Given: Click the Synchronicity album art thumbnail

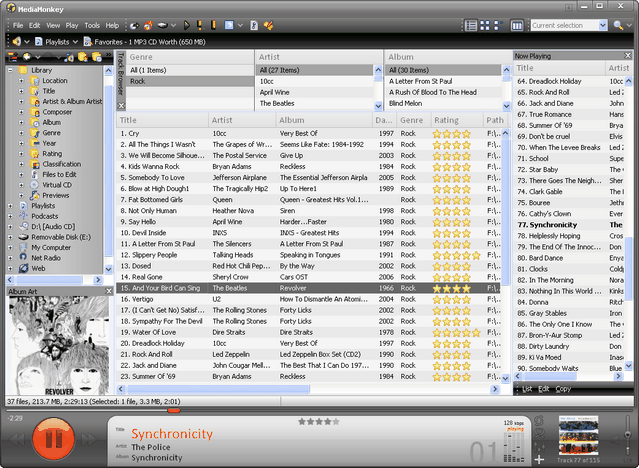Looking at the screenshot, I should coord(579,435).
